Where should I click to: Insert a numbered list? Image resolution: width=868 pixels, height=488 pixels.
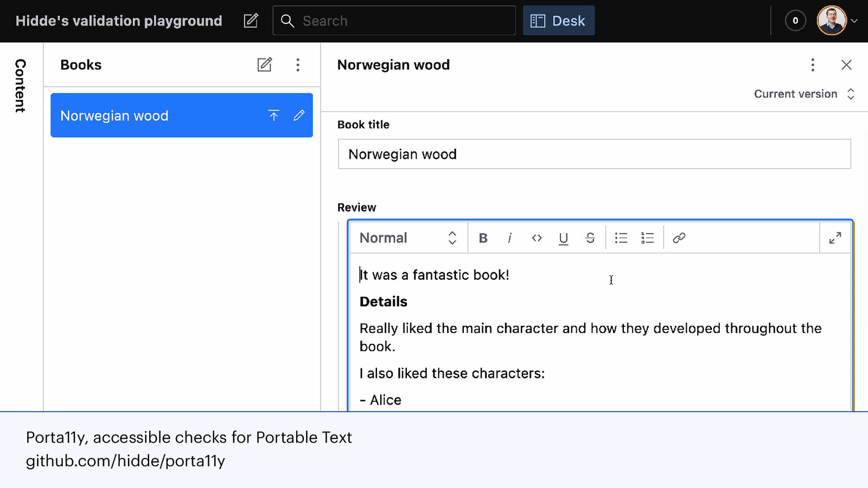click(x=648, y=238)
